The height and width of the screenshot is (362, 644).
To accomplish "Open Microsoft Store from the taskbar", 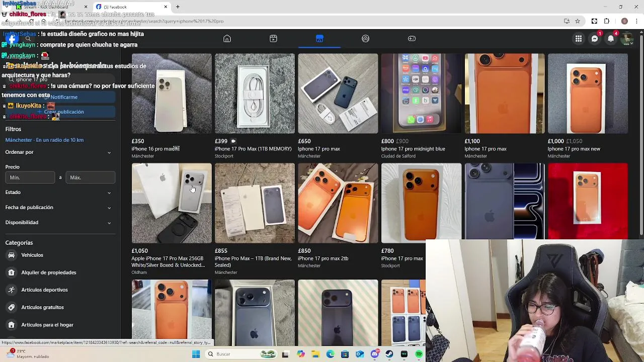I will click(345, 354).
